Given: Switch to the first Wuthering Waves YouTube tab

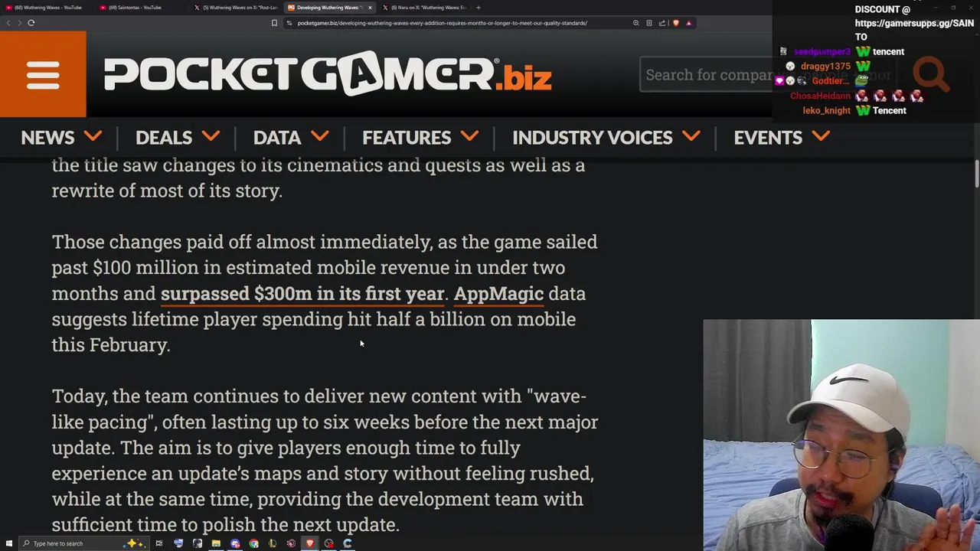Looking at the screenshot, I should 47,8.
